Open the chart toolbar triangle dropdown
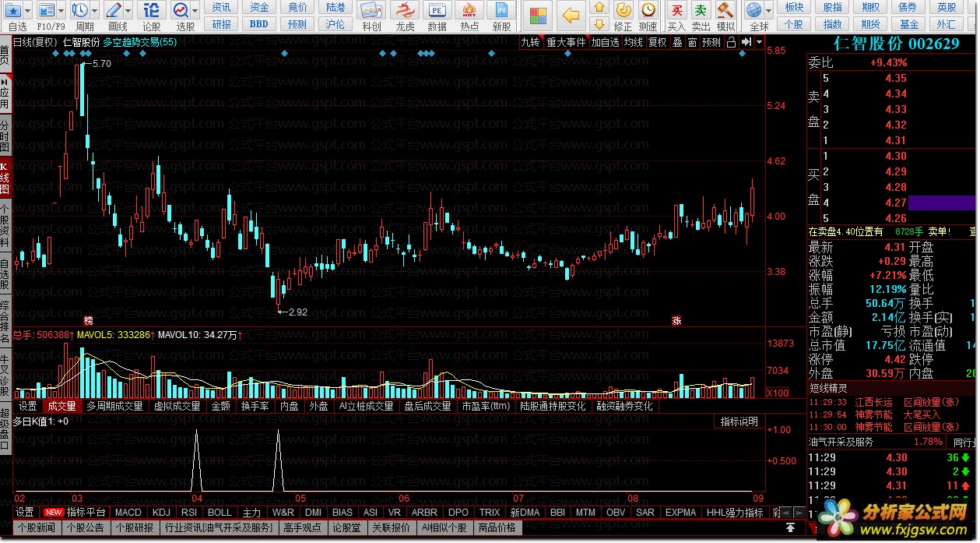This screenshot has width=980, height=543. (x=759, y=42)
